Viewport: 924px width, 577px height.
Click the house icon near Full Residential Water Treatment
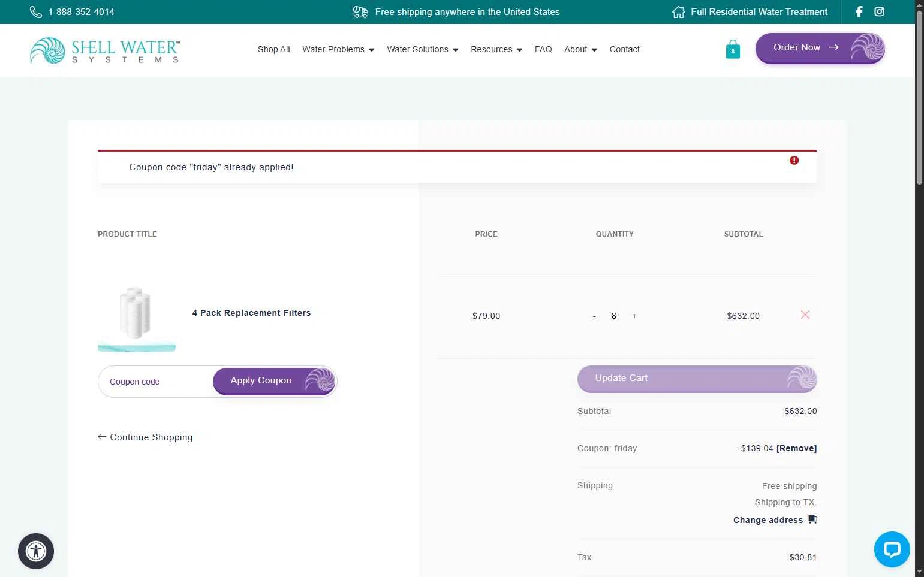(678, 12)
